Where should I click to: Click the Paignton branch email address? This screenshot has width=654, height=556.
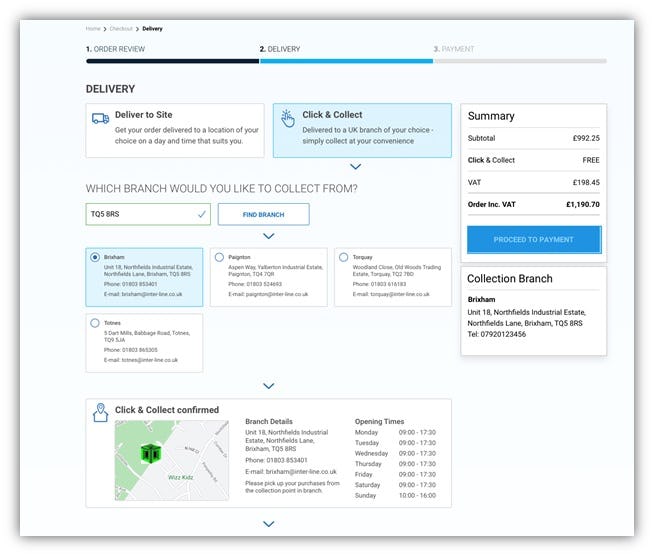[277, 294]
